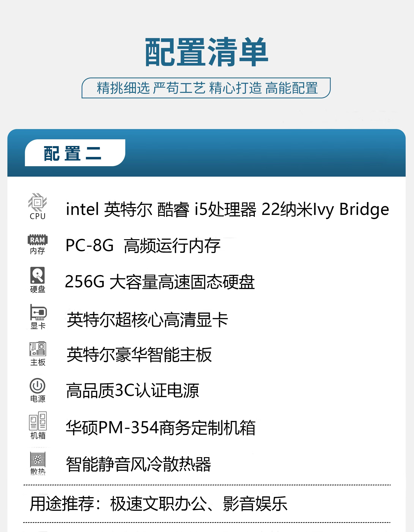The width and height of the screenshot is (414, 532).
Task: Click the power supply icon
Action: click(38, 386)
